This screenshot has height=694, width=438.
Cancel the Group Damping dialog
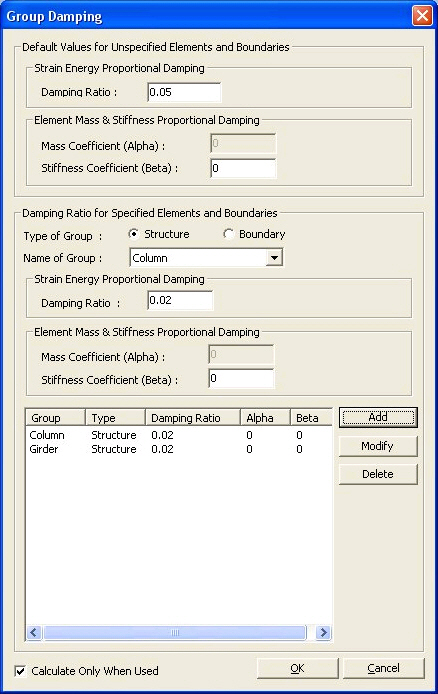point(384,668)
